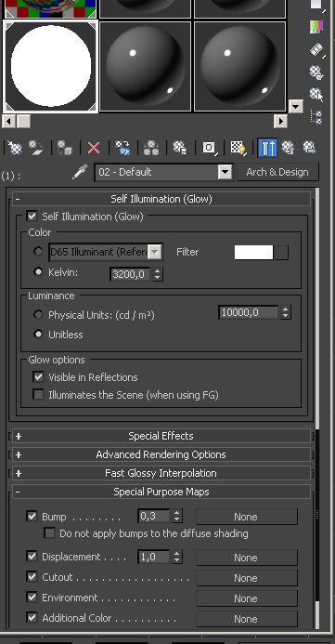Click the Displacement map None button

point(247,558)
